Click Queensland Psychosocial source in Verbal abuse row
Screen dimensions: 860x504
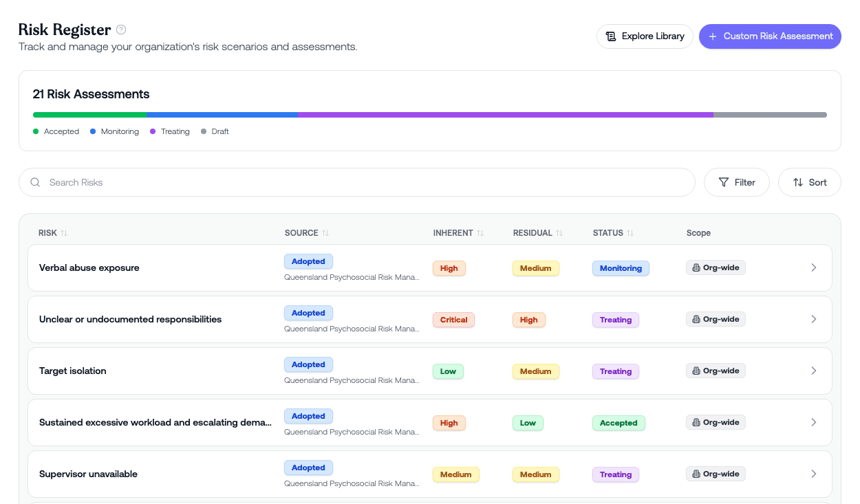352,278
